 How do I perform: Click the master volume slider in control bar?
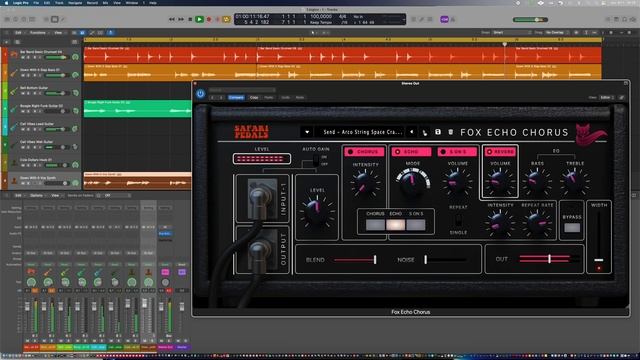531,20
